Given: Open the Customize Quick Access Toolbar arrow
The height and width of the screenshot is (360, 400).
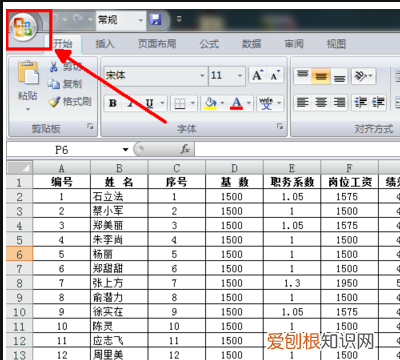Looking at the screenshot, I should [x=179, y=19].
